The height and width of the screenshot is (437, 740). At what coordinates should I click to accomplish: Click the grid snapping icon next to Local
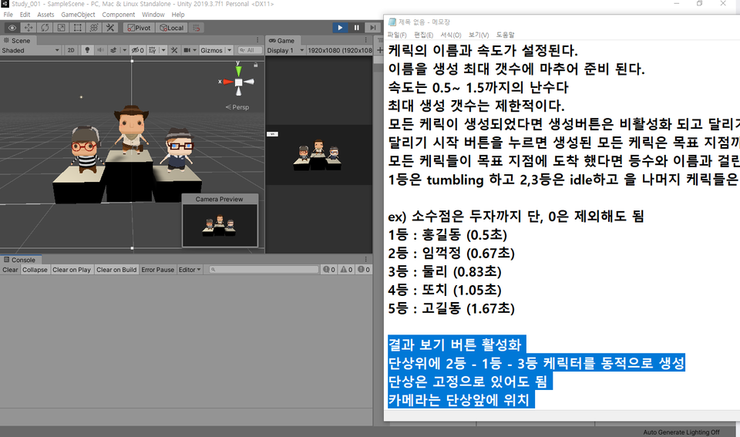click(x=196, y=28)
